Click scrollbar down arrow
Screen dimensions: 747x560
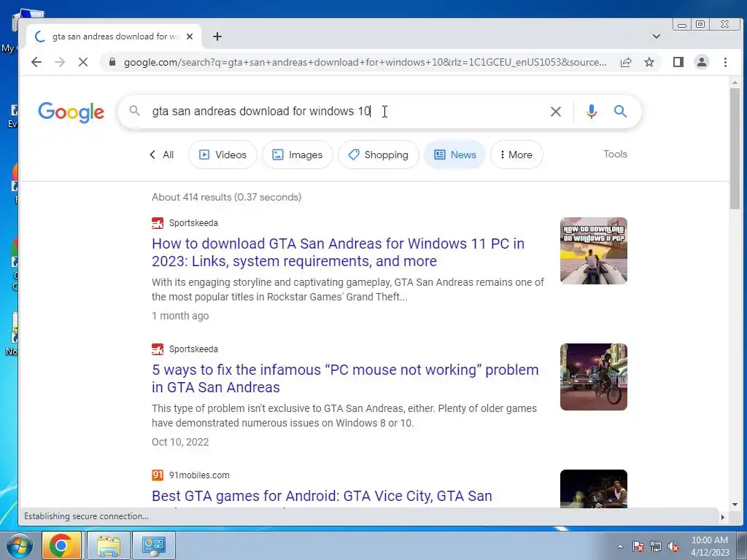735,505
